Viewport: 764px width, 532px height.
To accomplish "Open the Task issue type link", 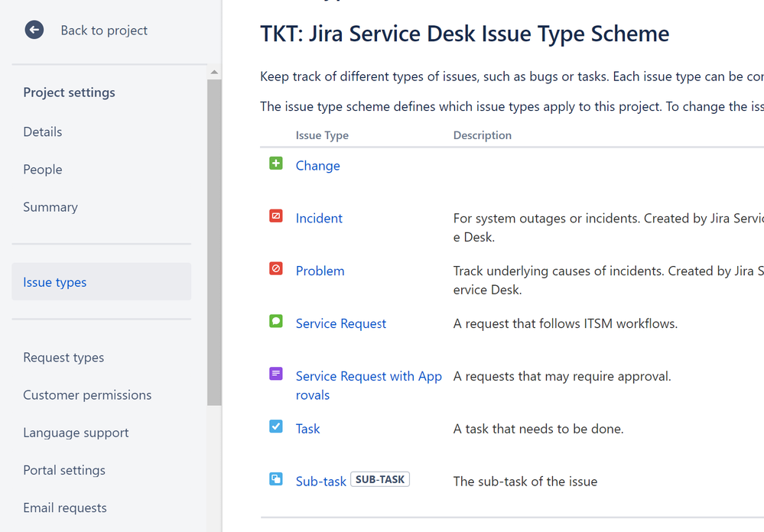I will [x=308, y=429].
